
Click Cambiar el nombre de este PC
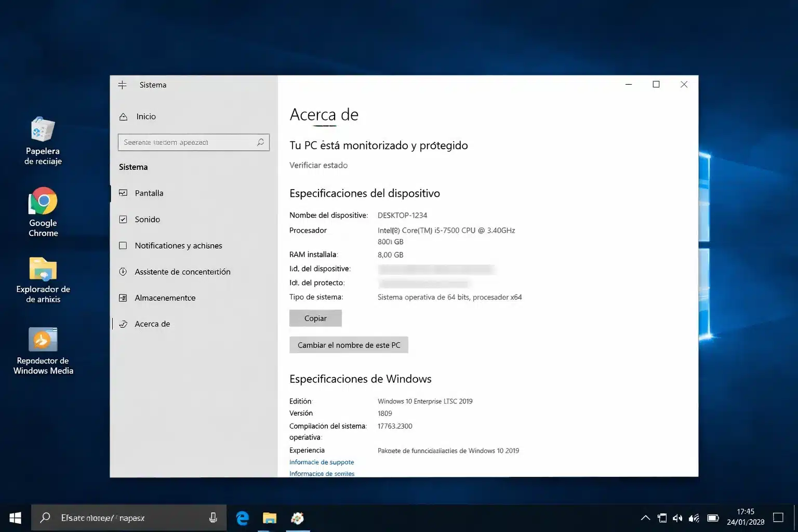[x=349, y=344]
